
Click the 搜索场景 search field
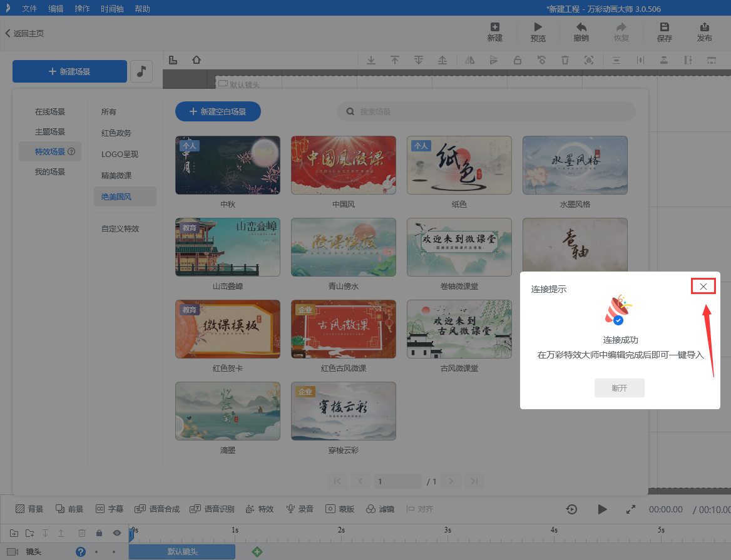pos(486,111)
